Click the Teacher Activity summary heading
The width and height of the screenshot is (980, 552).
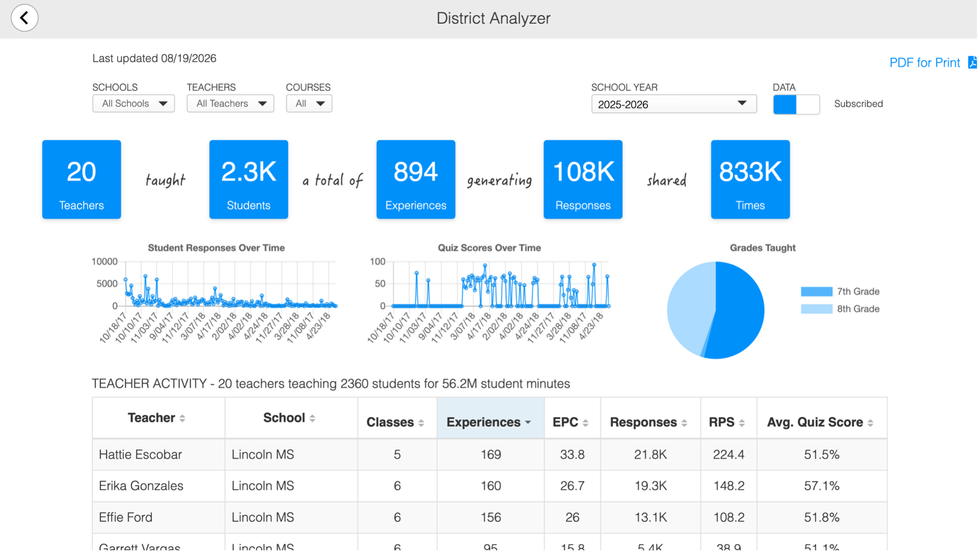pyautogui.click(x=331, y=384)
